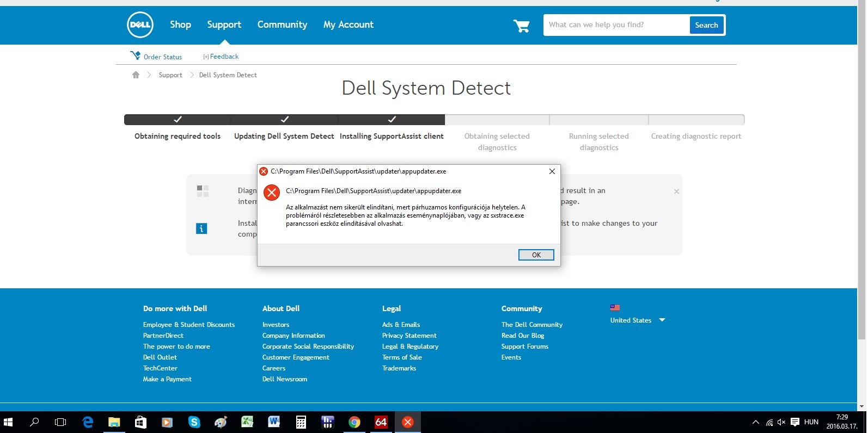Open the Action Center notifications
Viewport: 868px width, 433px height.
[x=795, y=422]
